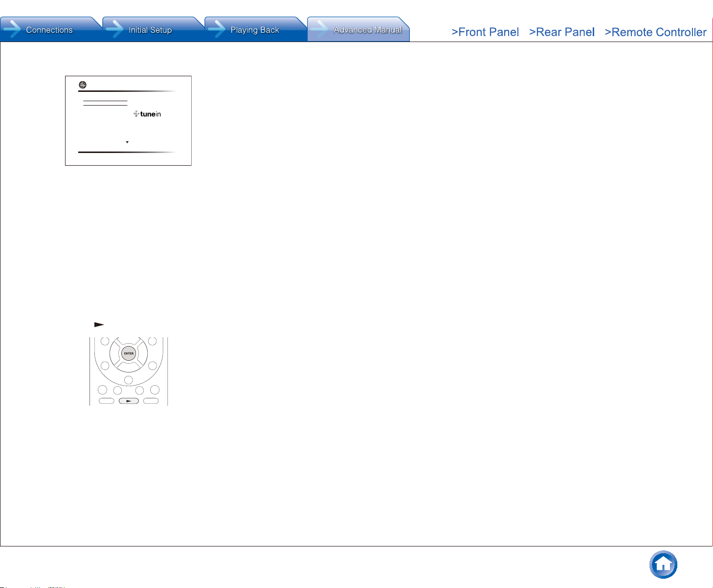Open the Front Panel link
The height and width of the screenshot is (588, 713).
485,32
